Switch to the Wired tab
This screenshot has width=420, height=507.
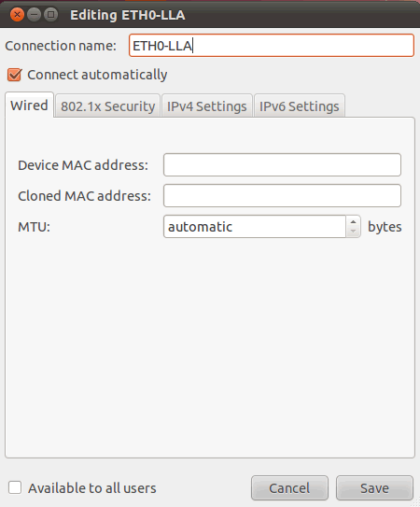click(x=29, y=106)
